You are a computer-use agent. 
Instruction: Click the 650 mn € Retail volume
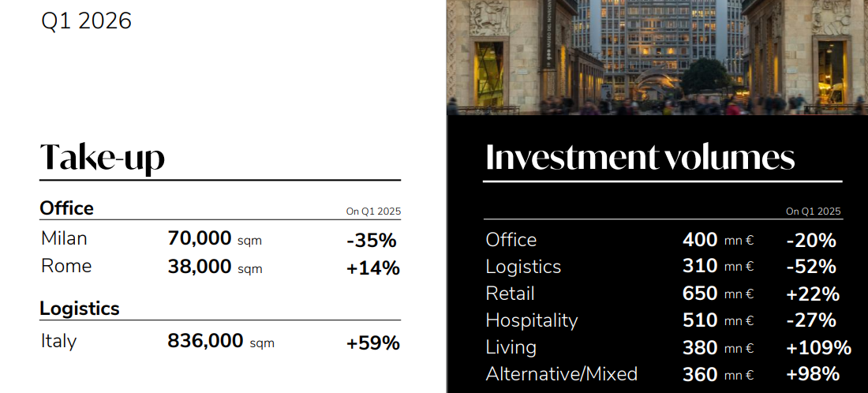(717, 294)
